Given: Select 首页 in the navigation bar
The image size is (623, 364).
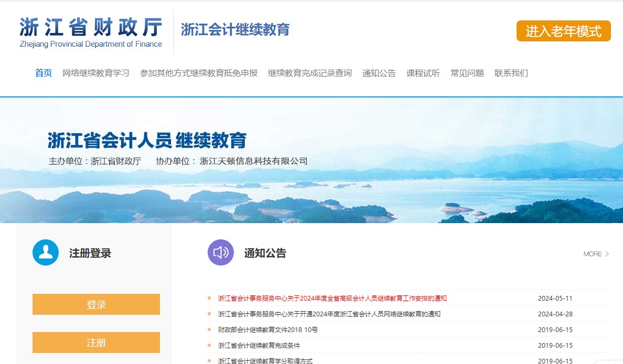Looking at the screenshot, I should coord(43,73).
